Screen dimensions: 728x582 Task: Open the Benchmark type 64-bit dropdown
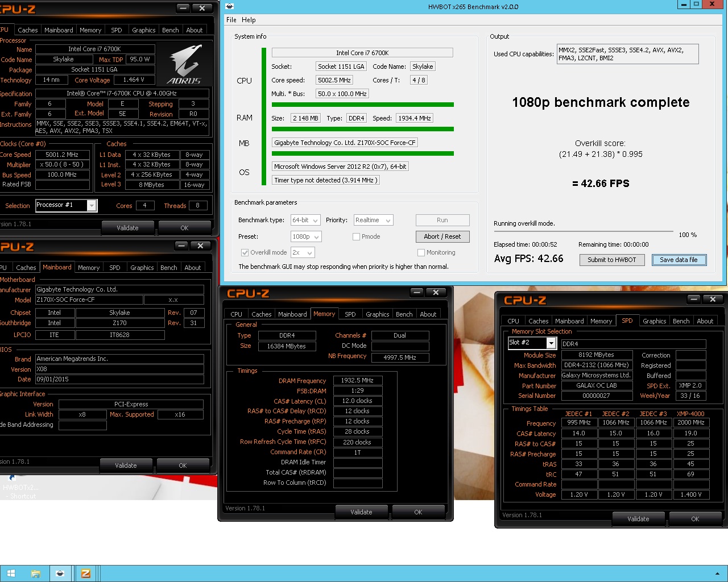point(306,220)
